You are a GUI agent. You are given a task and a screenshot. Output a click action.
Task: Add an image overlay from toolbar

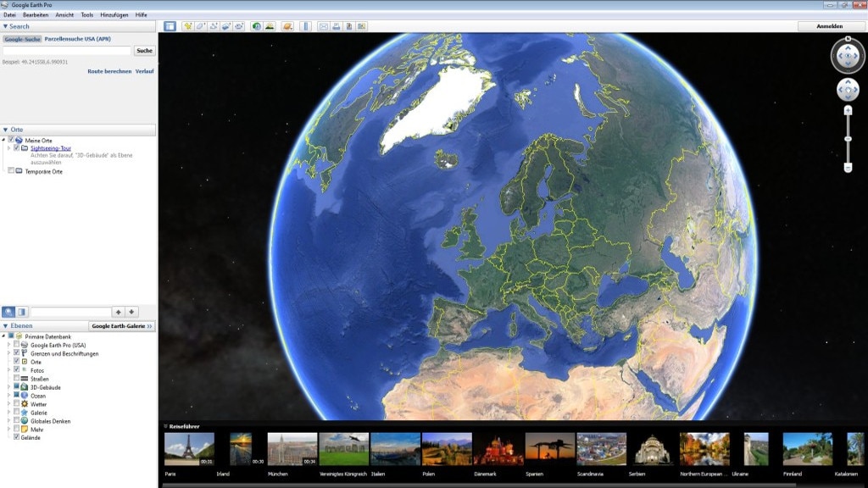(225, 26)
